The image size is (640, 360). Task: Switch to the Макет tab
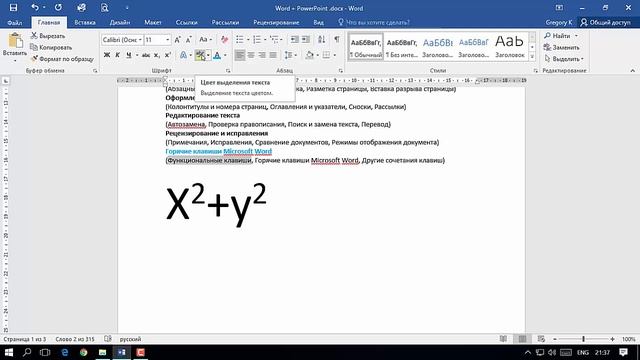click(153, 22)
